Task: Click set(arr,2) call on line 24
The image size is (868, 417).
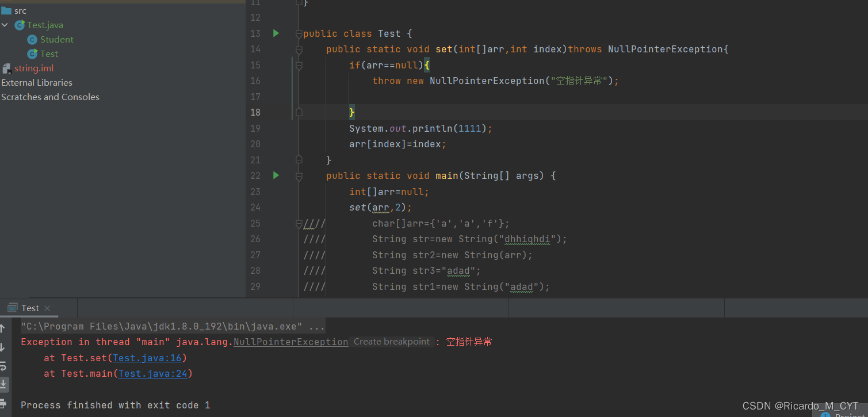Action: tap(380, 207)
